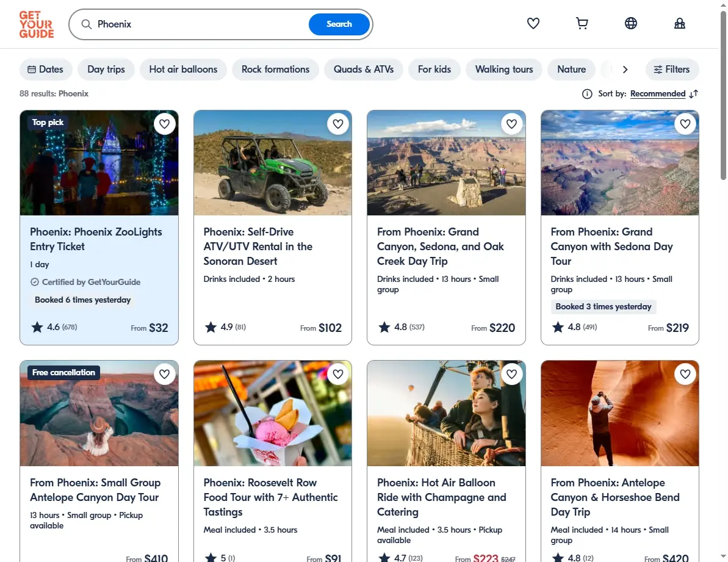
Task: Filter by For kids
Action: (x=434, y=69)
